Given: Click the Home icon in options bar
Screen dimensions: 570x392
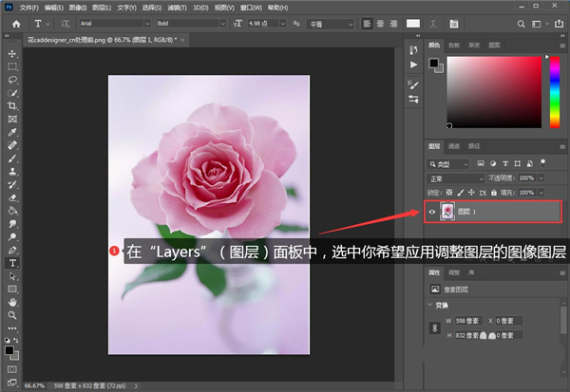Looking at the screenshot, I should pos(15,23).
